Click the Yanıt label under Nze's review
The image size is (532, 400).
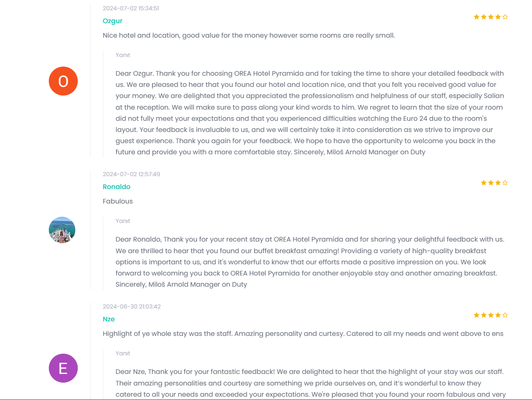pyautogui.click(x=123, y=353)
